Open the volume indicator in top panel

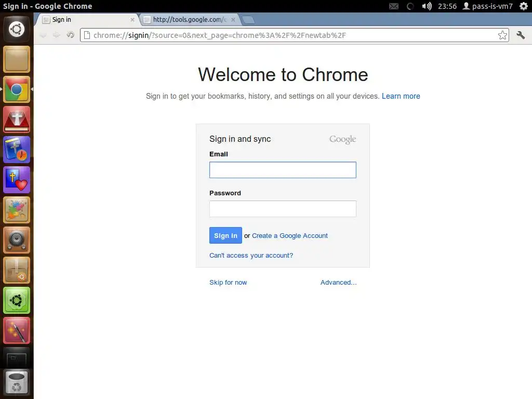tap(427, 6)
